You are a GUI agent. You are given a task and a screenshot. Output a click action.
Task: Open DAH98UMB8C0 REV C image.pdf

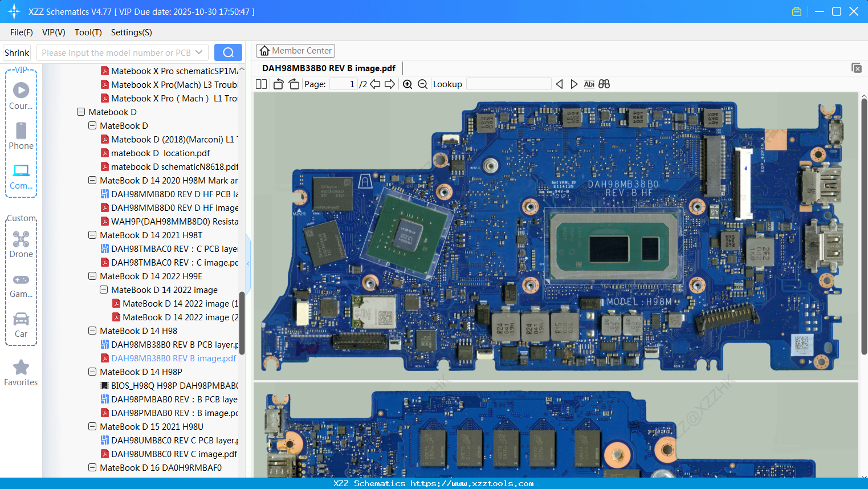coord(174,454)
